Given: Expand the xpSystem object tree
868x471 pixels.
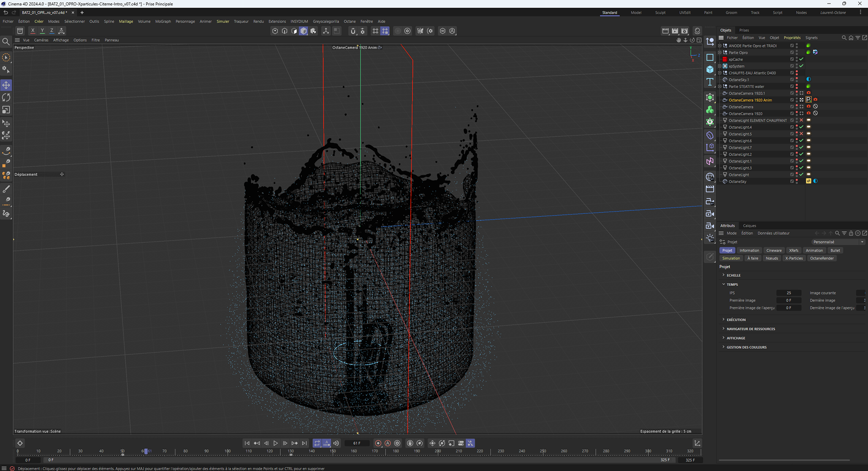Looking at the screenshot, I should coord(720,66).
